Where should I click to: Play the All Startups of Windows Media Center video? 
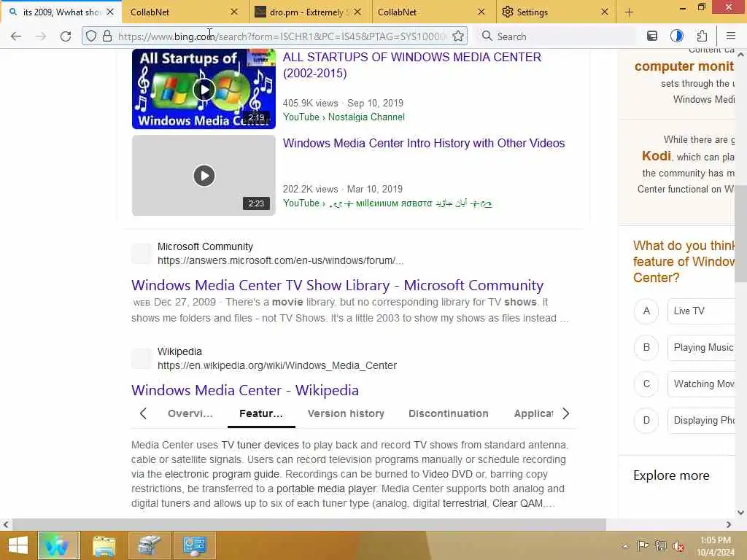pyautogui.click(x=204, y=90)
